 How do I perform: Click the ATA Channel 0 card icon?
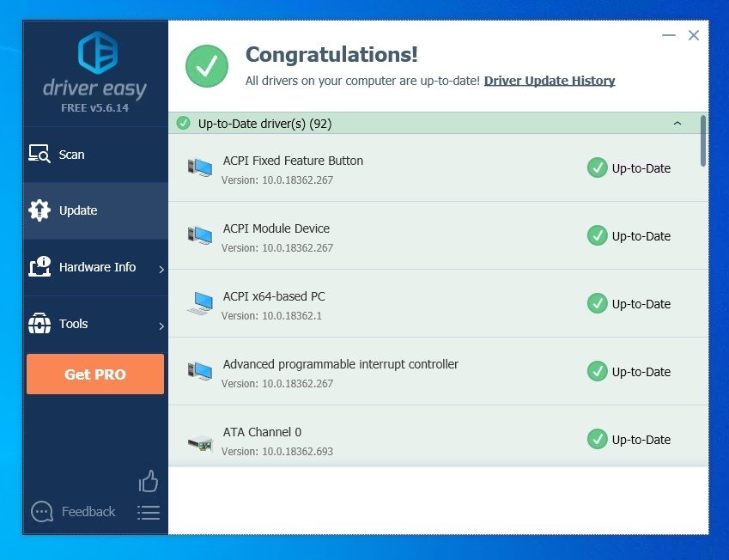tap(200, 443)
